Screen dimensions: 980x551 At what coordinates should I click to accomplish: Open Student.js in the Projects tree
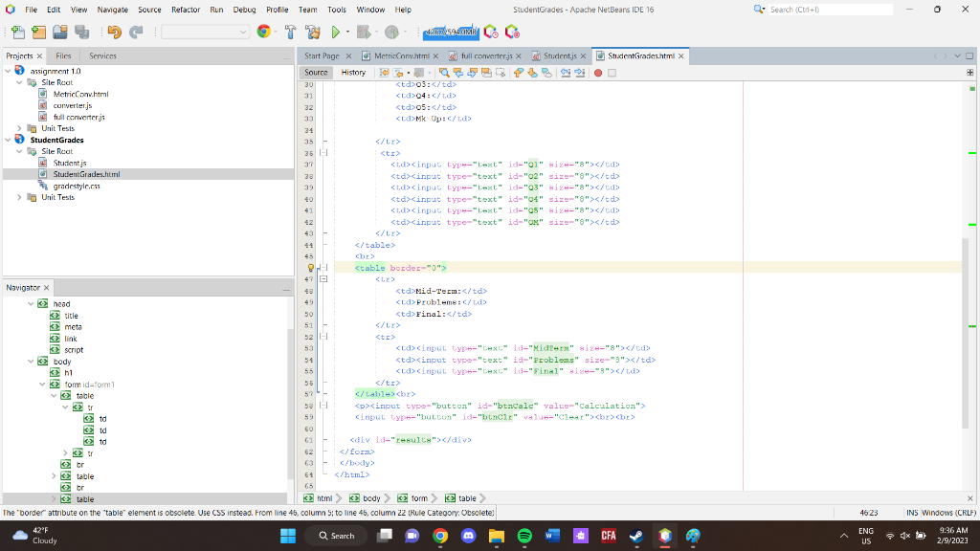[70, 163]
